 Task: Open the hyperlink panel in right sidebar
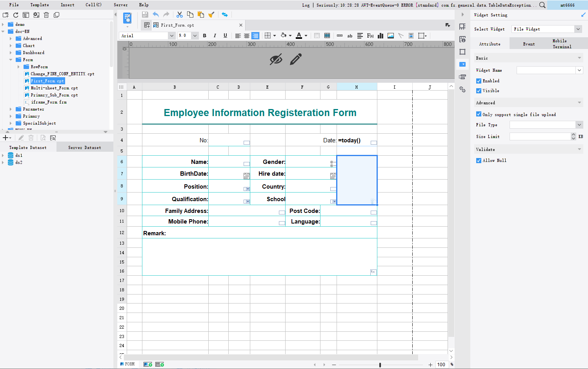tap(462, 89)
